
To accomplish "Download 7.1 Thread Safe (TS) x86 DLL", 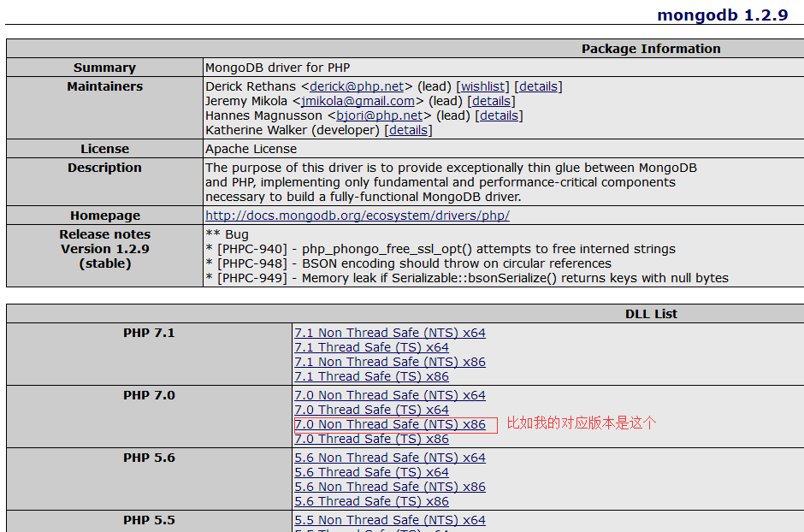I will [371, 376].
